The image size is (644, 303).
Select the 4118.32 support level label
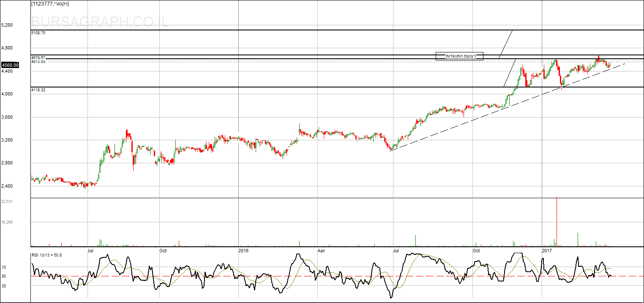coord(38,90)
